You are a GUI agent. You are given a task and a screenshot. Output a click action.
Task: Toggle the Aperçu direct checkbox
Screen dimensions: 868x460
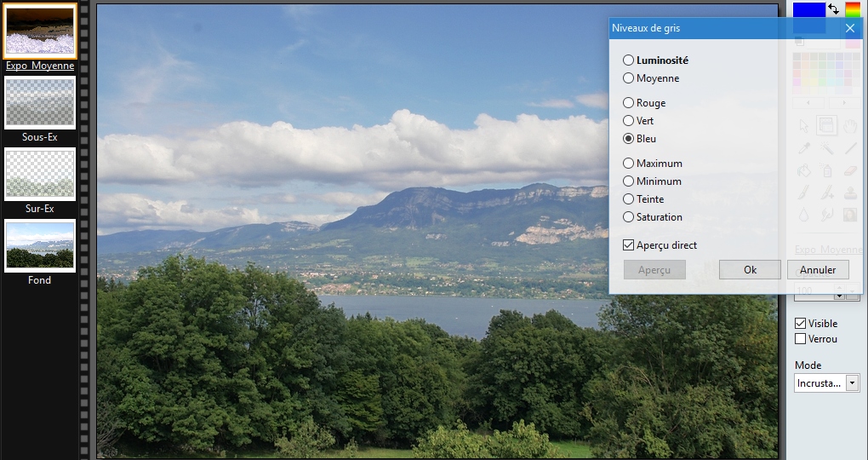tap(628, 245)
